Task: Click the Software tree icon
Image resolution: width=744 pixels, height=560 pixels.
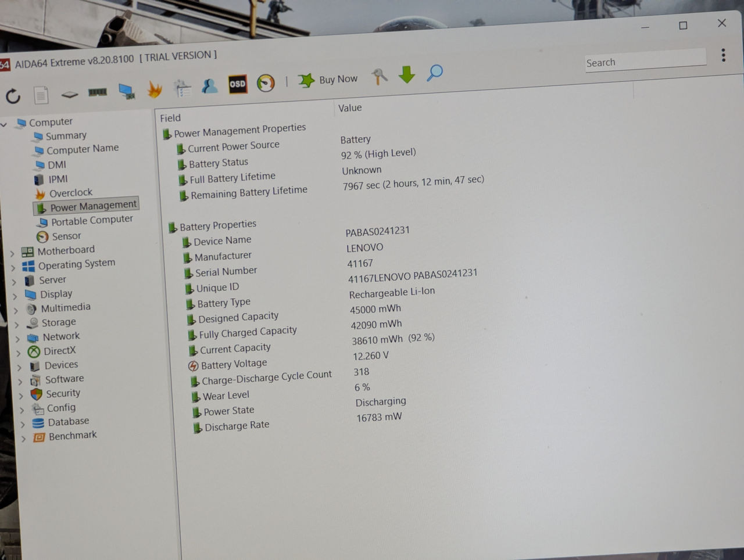Action: 35,380
